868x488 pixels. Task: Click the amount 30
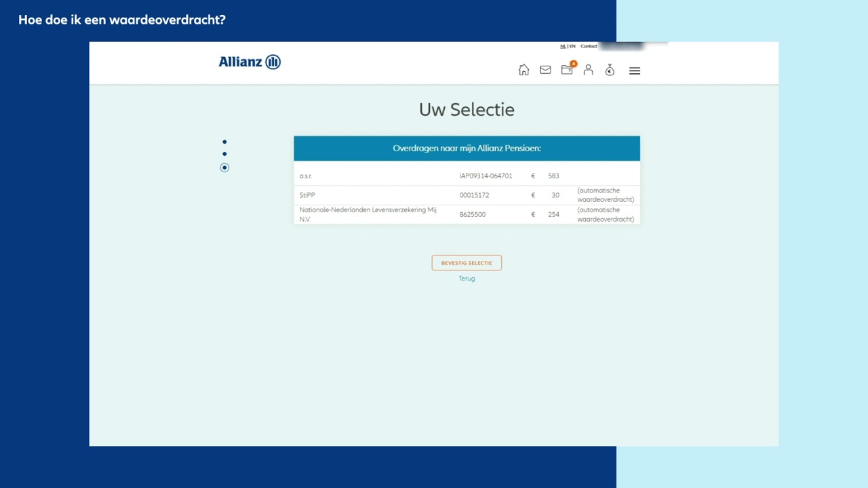tap(555, 195)
